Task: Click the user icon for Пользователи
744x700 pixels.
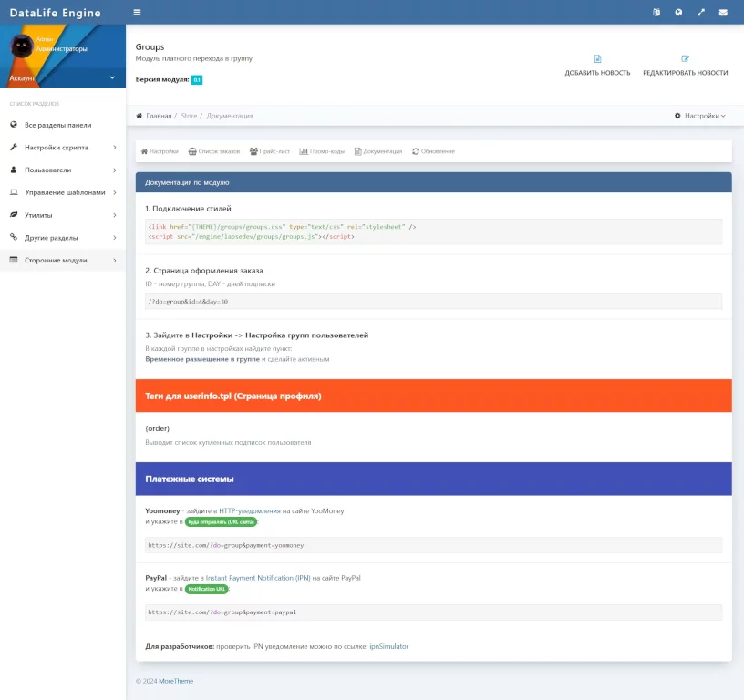Action: point(14,170)
